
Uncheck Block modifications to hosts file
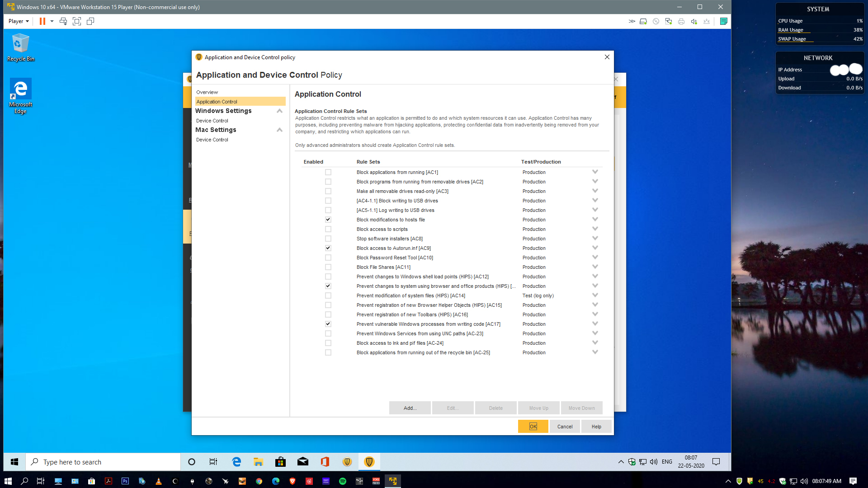(328, 220)
